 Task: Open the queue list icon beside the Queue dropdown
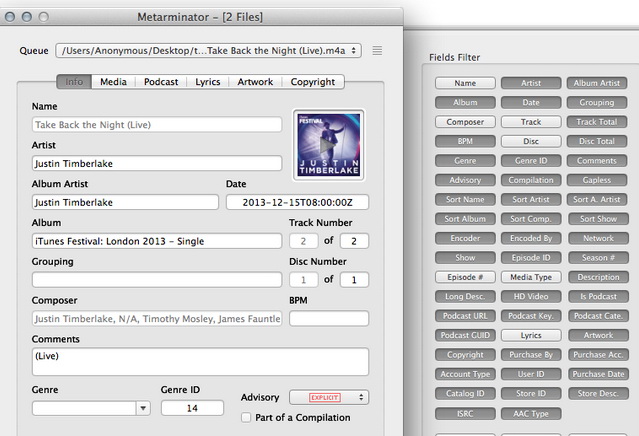point(377,51)
